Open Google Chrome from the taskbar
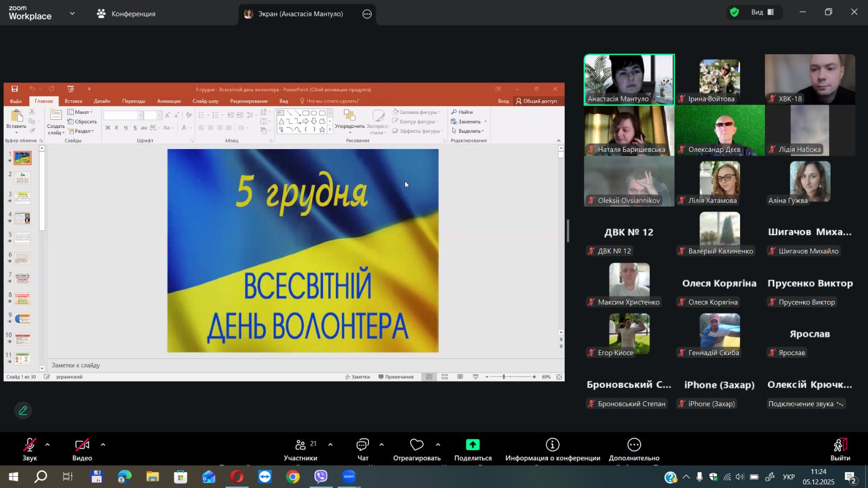868x488 pixels. pyautogui.click(x=293, y=477)
